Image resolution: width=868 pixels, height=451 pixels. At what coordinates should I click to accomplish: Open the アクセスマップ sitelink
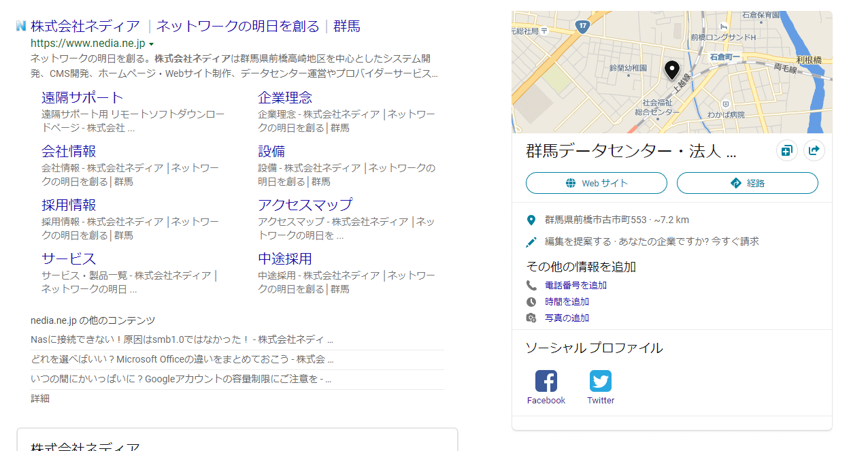[x=305, y=205]
